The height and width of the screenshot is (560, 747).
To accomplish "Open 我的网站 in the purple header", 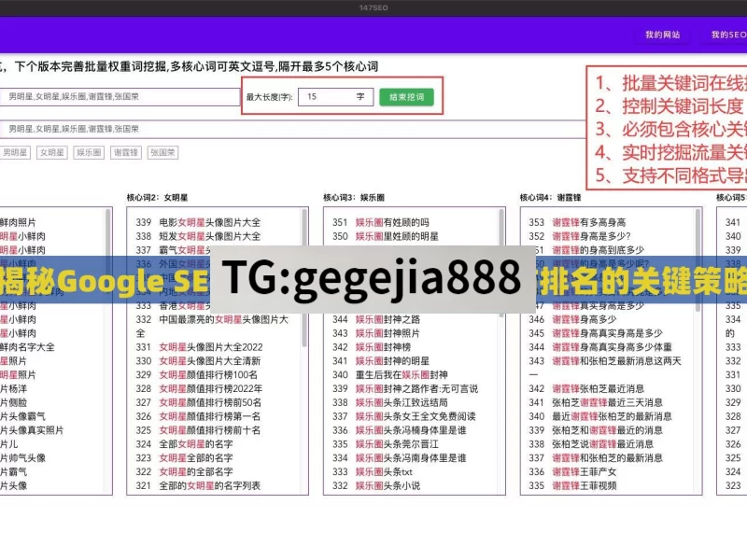I will point(662,35).
